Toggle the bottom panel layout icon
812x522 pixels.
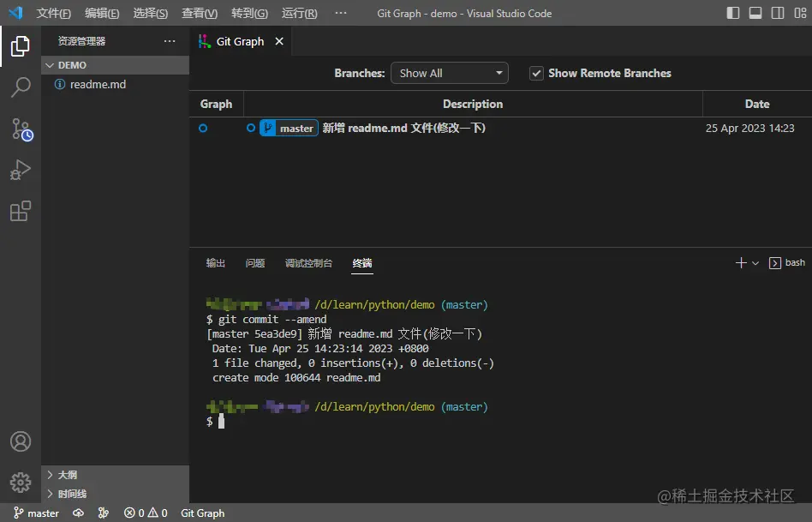click(755, 13)
